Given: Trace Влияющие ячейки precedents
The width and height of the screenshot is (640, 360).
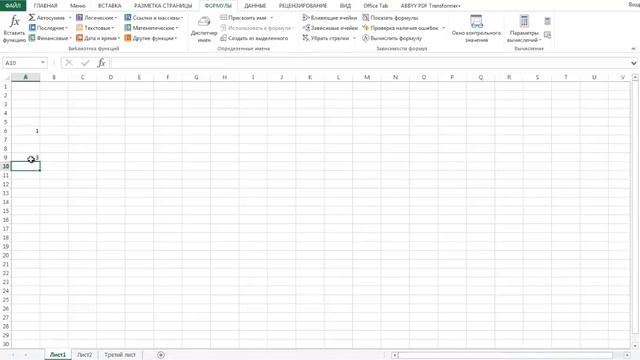Looking at the screenshot, I should 330,18.
